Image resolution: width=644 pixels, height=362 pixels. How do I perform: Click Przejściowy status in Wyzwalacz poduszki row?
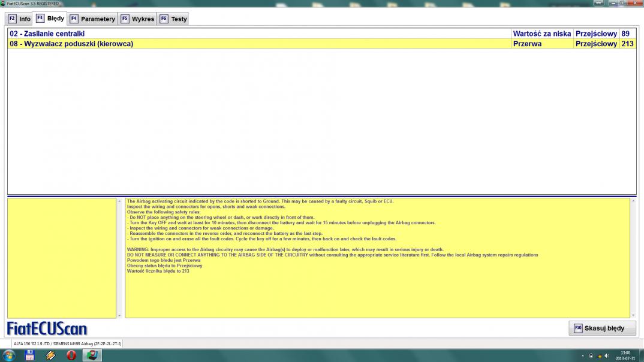click(x=596, y=44)
